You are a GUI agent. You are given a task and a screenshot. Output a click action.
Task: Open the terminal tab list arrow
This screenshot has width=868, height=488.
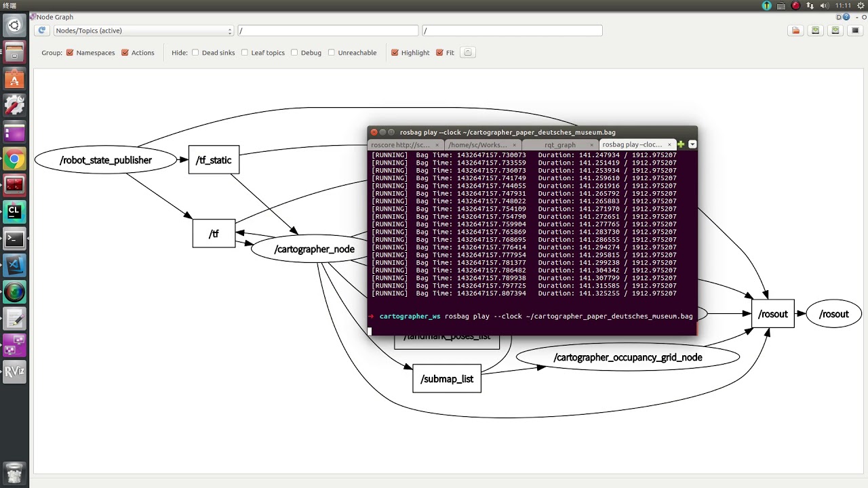[692, 144]
